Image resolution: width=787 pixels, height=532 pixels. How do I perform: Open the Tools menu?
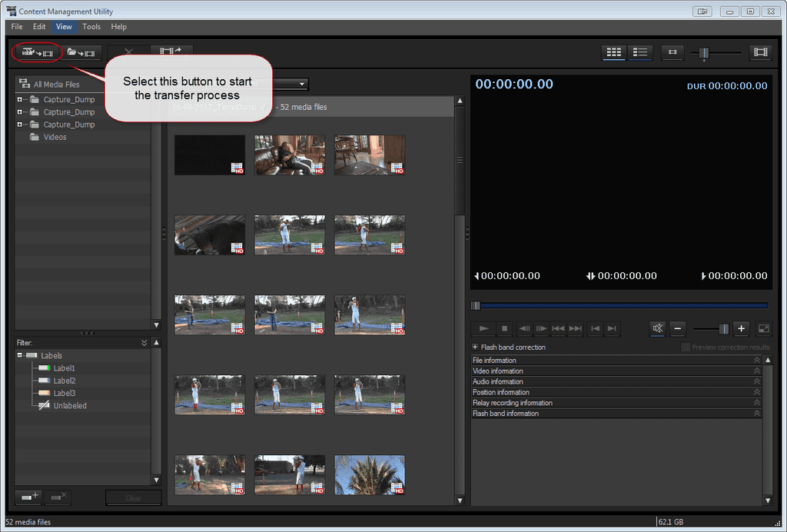[x=91, y=27]
